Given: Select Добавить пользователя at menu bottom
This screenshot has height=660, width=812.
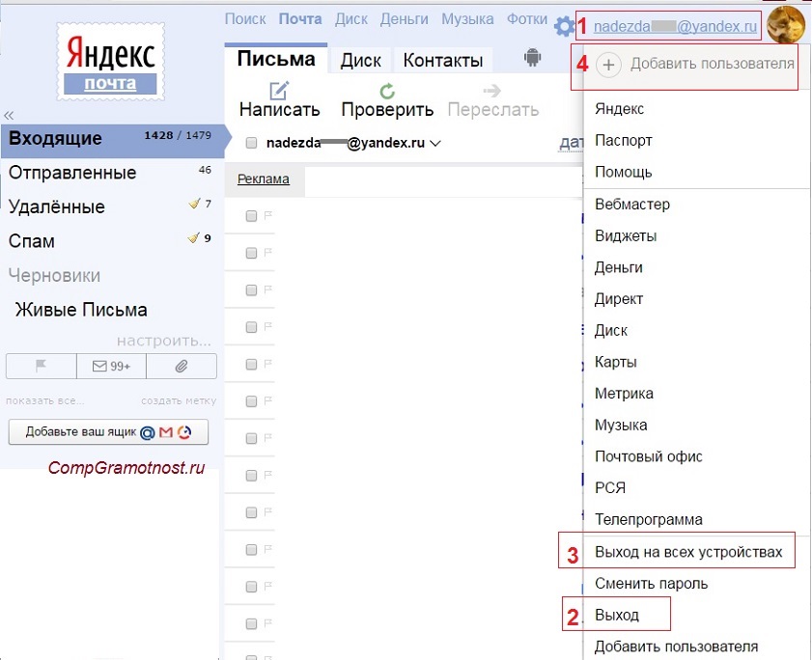Looking at the screenshot, I should tap(676, 647).
